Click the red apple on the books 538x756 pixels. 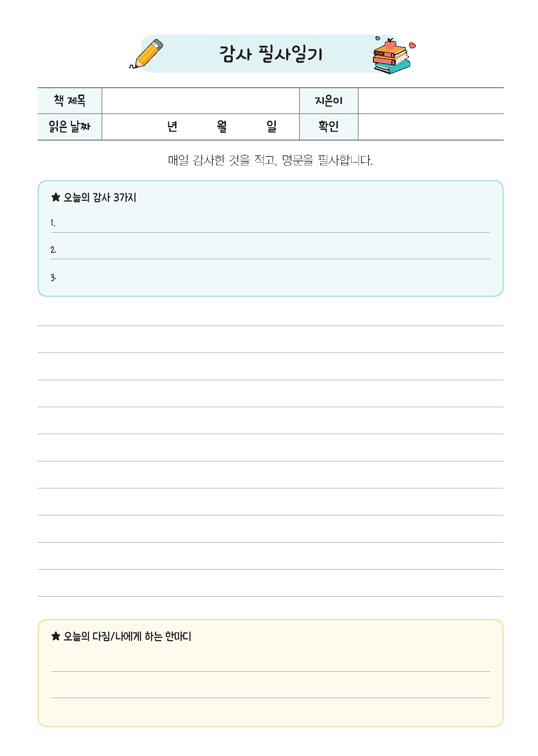(390, 44)
